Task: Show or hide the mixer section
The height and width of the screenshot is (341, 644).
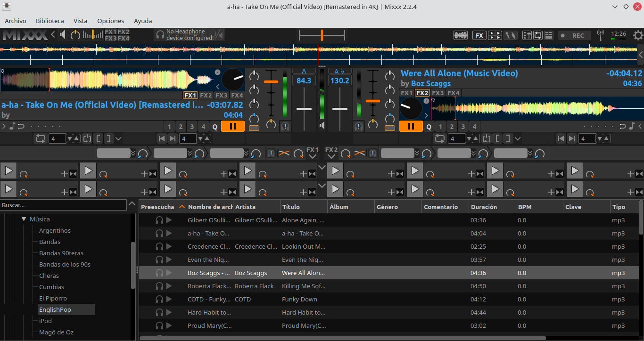Action: tap(527, 35)
